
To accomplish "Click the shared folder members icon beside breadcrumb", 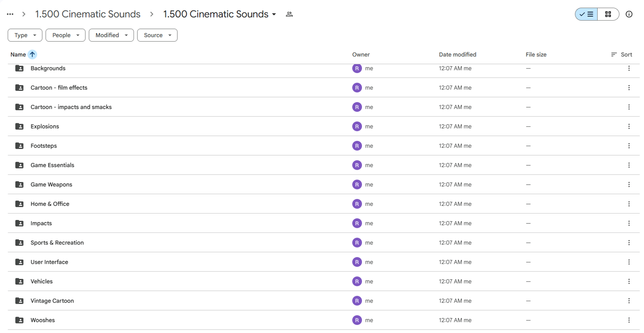I will 289,14.
